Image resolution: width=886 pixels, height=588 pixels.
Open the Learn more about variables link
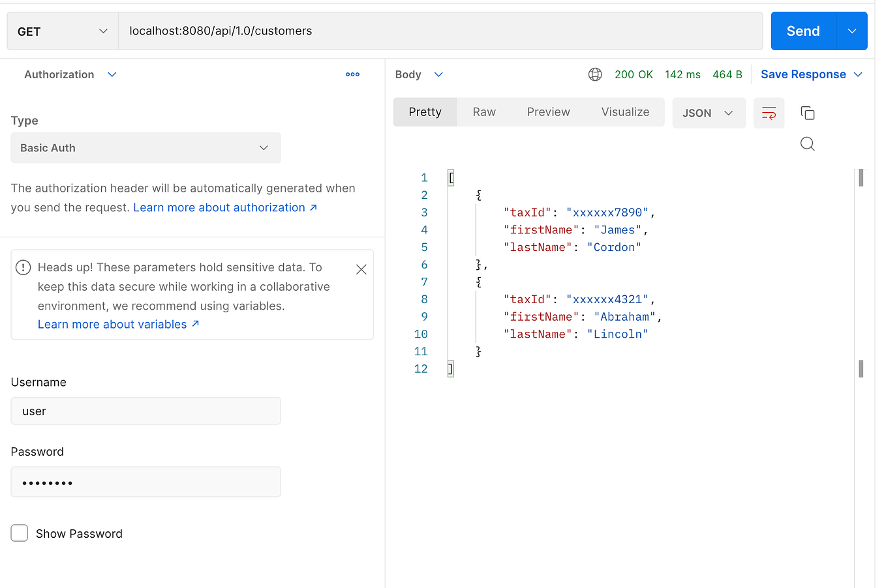[x=112, y=324]
